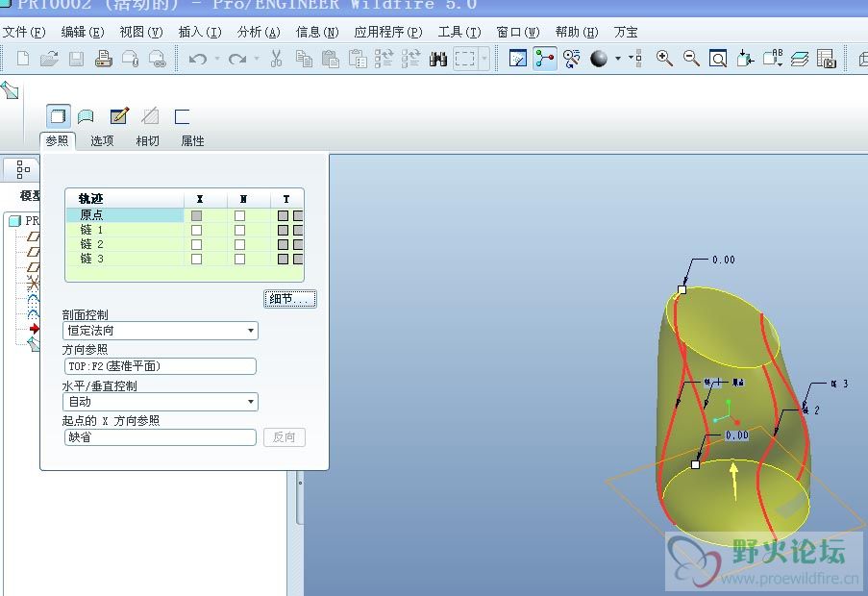Select the 链 2 trajectory row
This screenshot has width=868, height=596.
[185, 244]
